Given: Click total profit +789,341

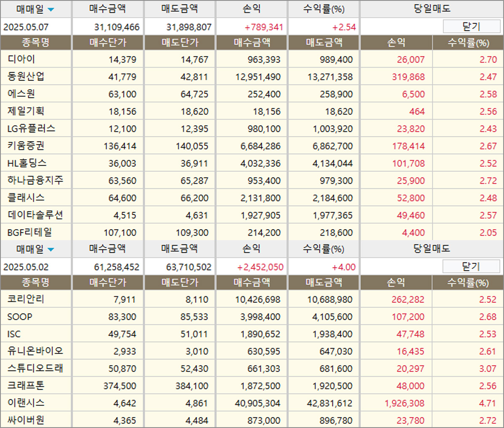Looking at the screenshot, I should [x=263, y=27].
